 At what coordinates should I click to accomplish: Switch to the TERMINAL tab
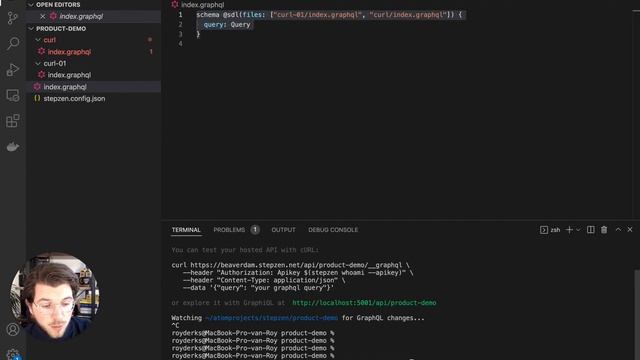(186, 230)
